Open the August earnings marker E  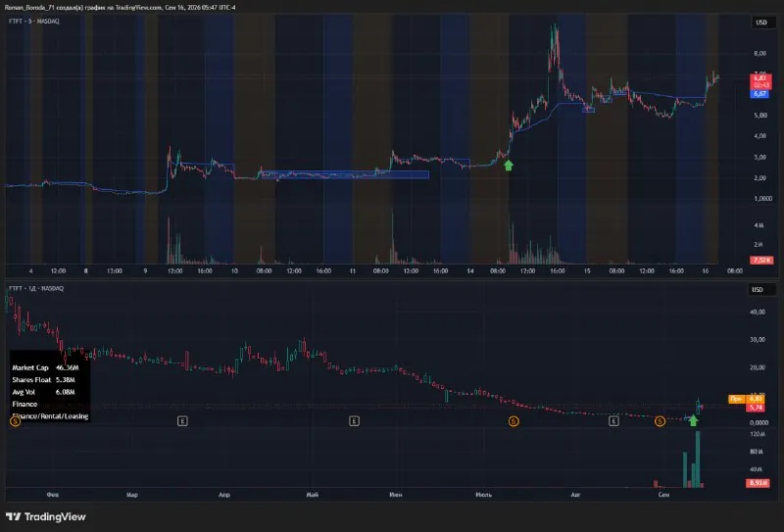[x=613, y=421]
